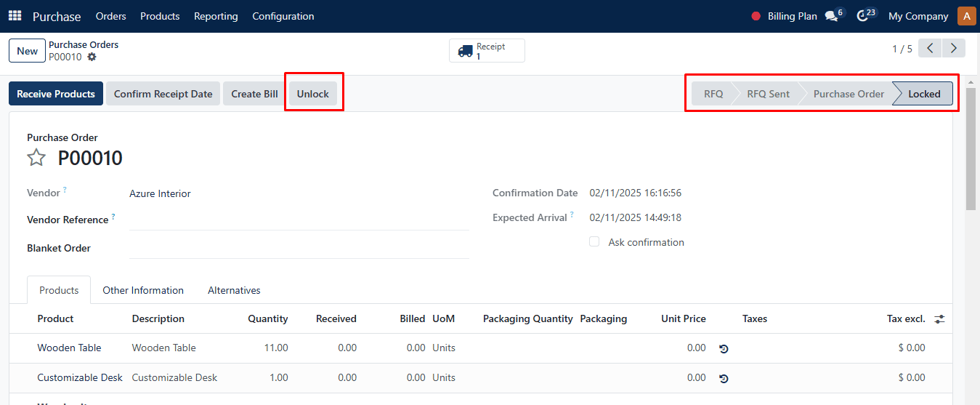Click the Blanket Order input field

coord(299,247)
